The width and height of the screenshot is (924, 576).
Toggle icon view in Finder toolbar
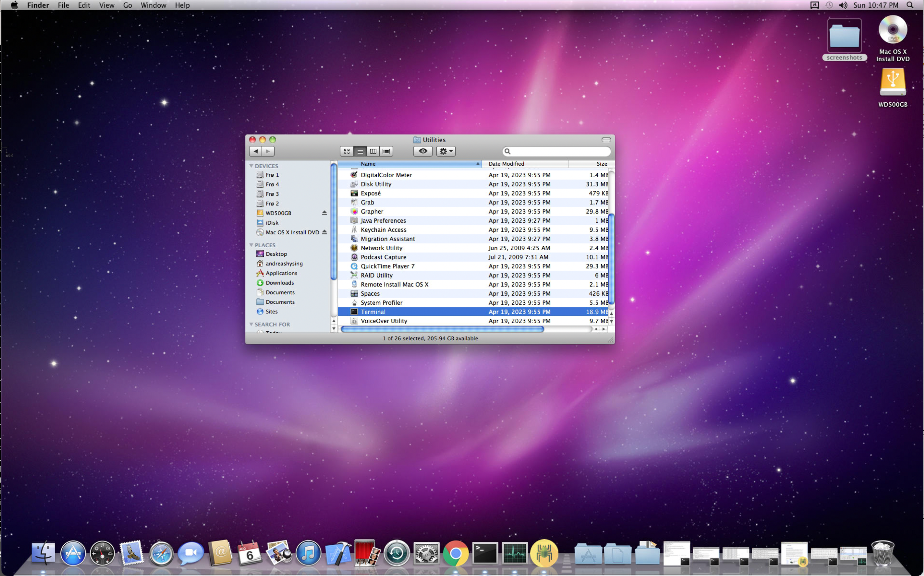(x=346, y=151)
